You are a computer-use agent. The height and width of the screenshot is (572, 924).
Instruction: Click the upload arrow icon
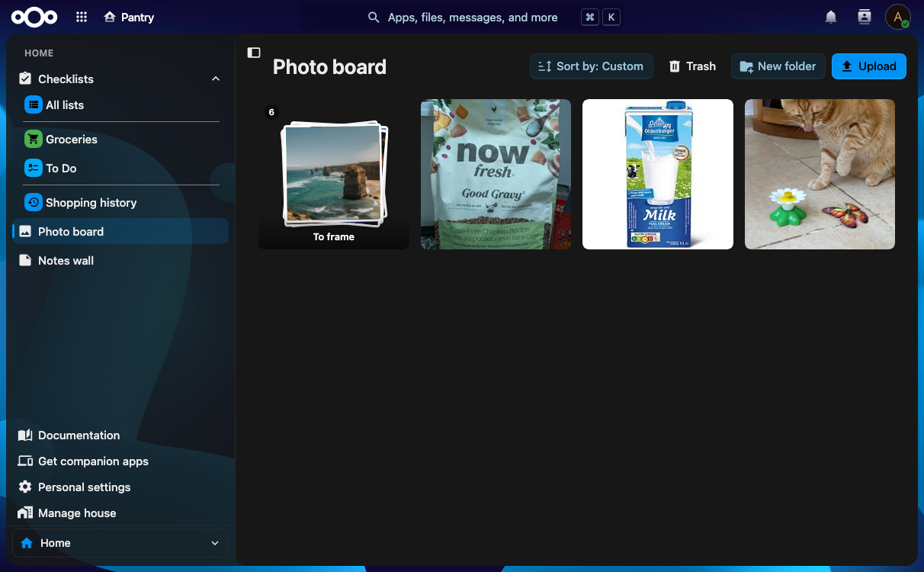(x=846, y=66)
